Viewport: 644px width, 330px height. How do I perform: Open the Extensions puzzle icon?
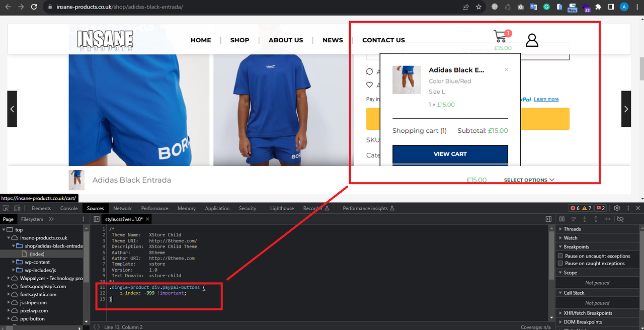click(598, 7)
